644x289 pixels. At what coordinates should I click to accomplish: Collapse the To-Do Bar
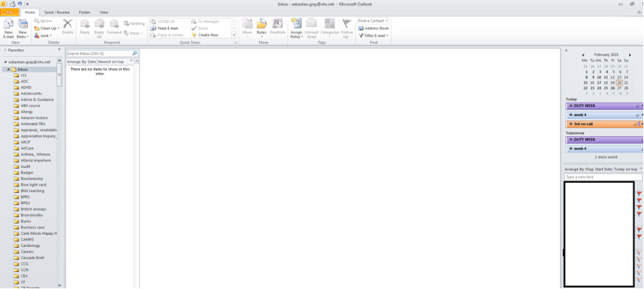point(566,51)
